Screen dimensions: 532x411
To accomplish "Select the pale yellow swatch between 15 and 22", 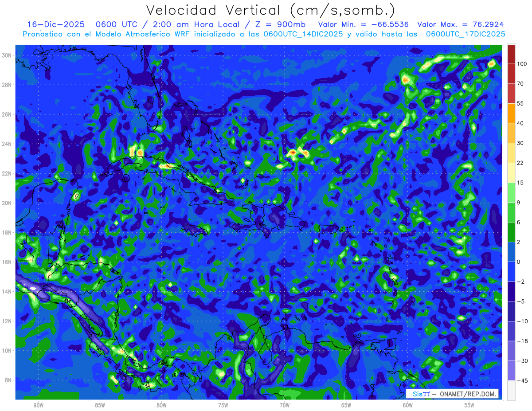I will pyautogui.click(x=511, y=173).
